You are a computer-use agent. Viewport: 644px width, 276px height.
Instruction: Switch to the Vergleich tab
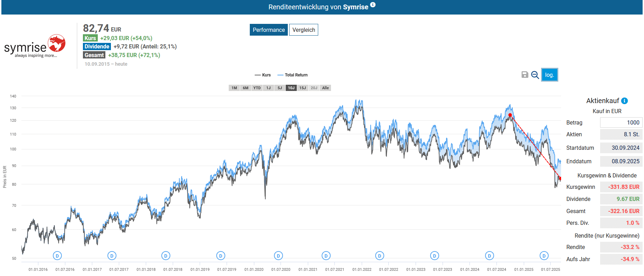click(x=303, y=30)
